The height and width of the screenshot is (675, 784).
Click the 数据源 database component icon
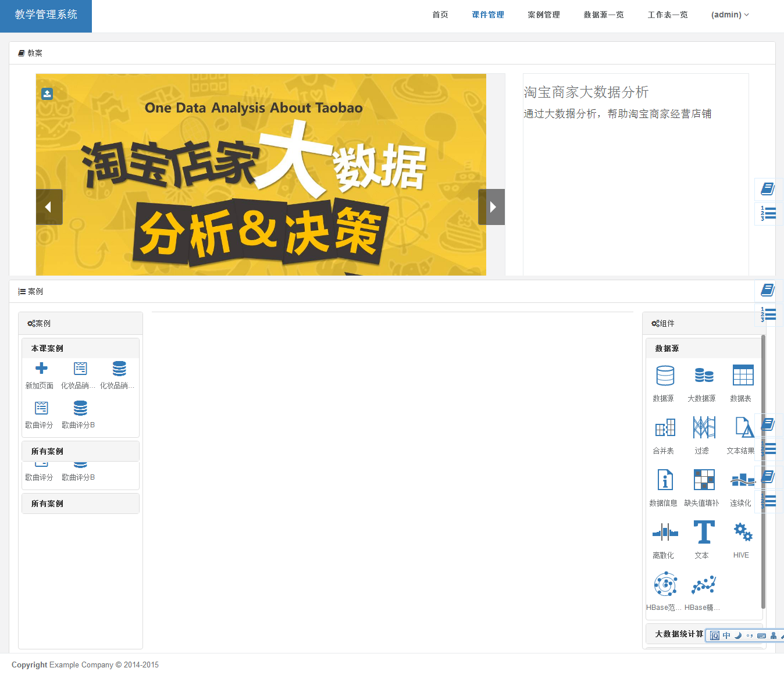tap(665, 376)
